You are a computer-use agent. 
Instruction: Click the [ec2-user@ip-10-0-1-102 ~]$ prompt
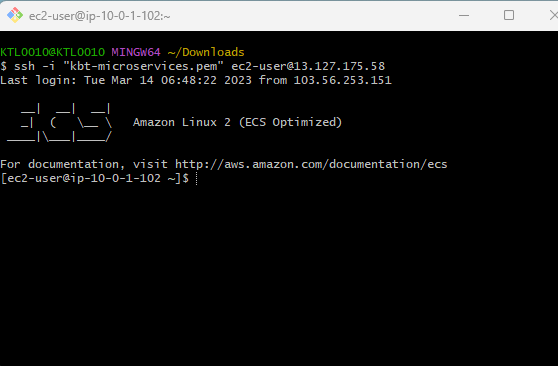pyautogui.click(x=95, y=178)
